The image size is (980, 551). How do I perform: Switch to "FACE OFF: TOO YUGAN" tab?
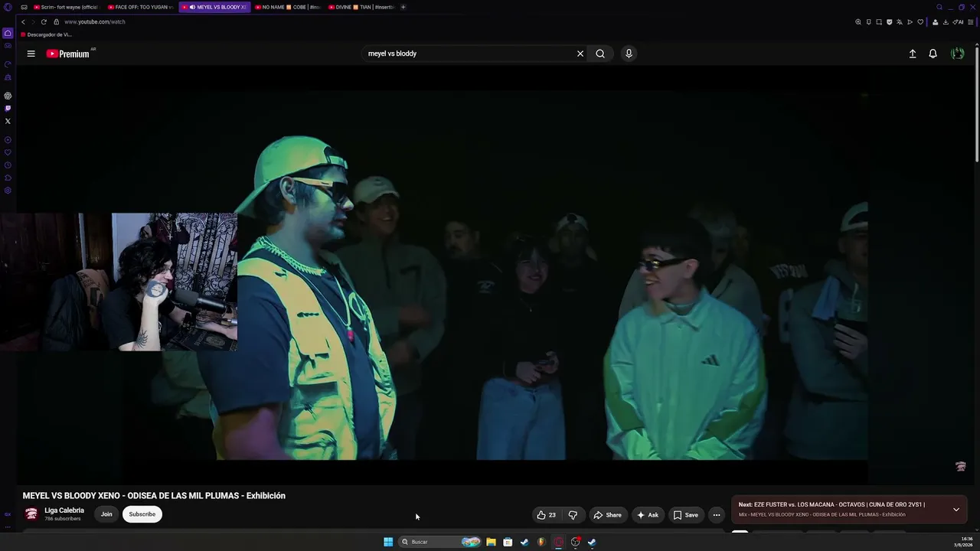click(x=140, y=7)
